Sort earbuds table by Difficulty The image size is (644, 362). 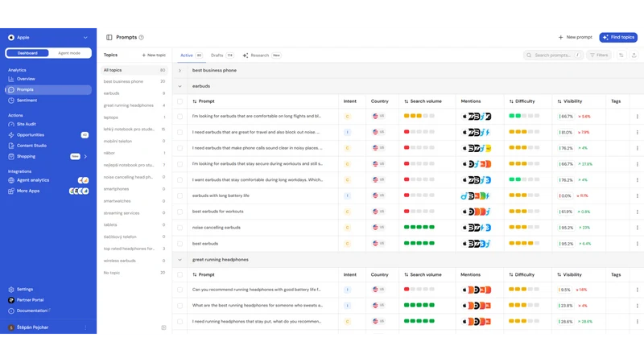(522, 101)
